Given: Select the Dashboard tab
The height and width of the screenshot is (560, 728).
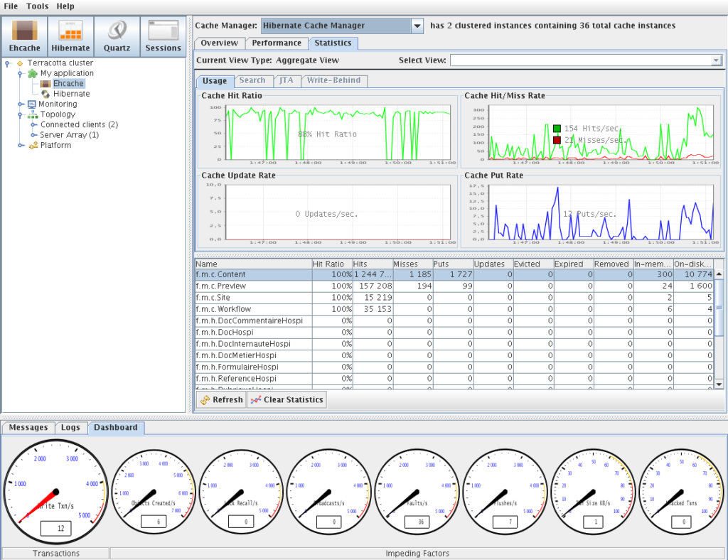Looking at the screenshot, I should tap(116, 428).
